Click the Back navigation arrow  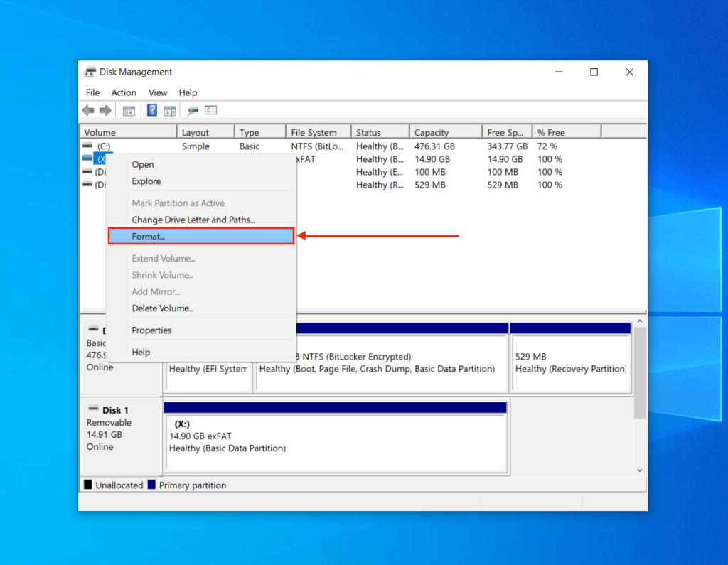[x=87, y=110]
